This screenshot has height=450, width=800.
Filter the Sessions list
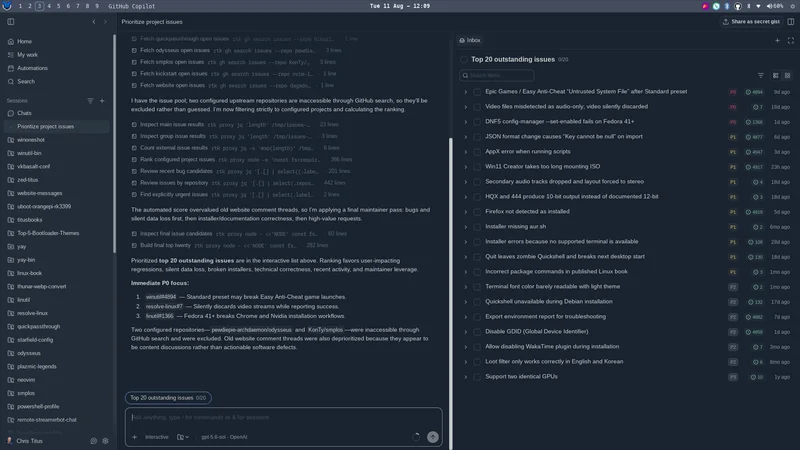[90, 101]
